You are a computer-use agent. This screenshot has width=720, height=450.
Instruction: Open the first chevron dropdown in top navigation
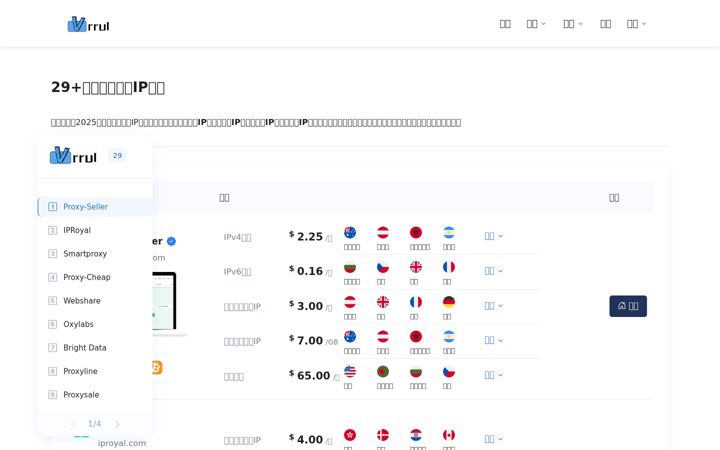[536, 24]
